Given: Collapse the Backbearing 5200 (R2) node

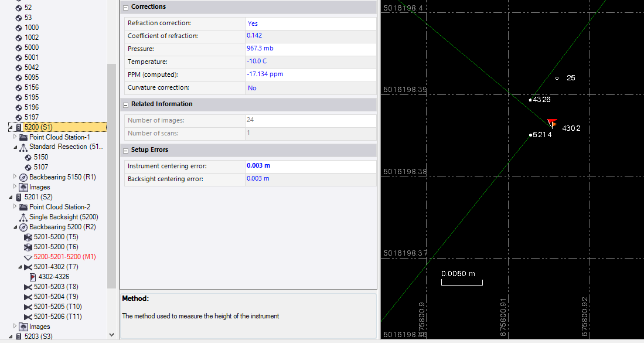Looking at the screenshot, I should pos(15,227).
